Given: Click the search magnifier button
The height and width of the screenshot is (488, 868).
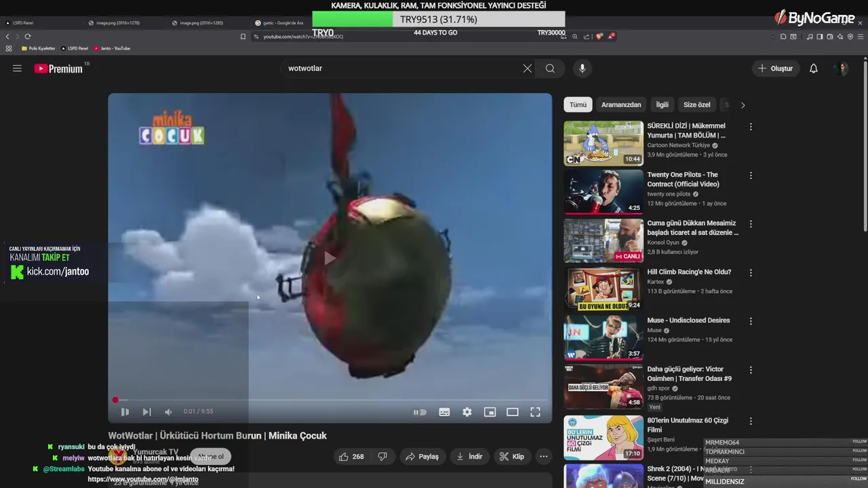Looking at the screenshot, I should [x=550, y=68].
